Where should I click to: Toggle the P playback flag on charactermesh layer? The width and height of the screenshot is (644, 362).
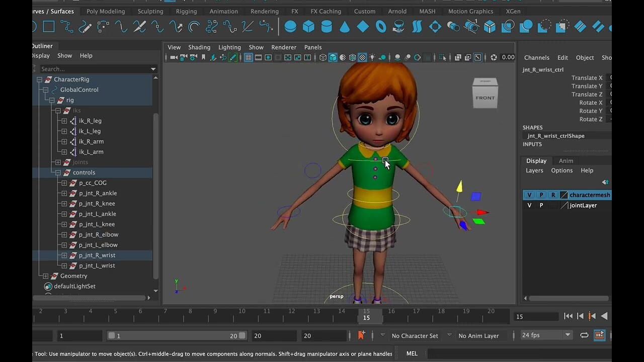coord(541,195)
